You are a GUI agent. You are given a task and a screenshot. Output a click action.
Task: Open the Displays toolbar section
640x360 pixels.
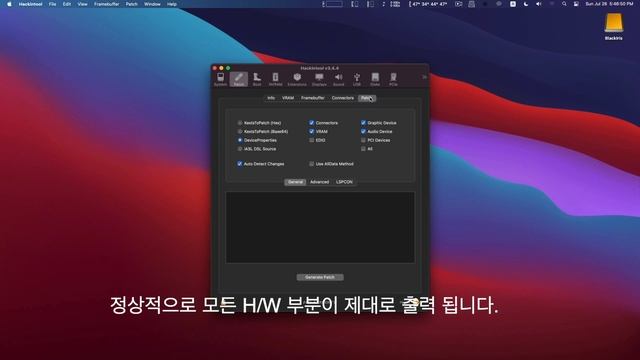[x=319, y=79]
